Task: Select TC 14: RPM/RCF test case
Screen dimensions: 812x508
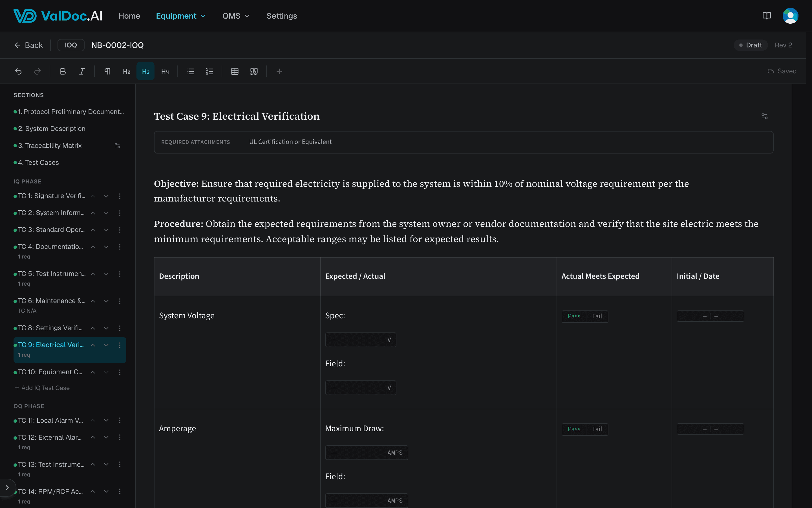Action: click(x=50, y=492)
